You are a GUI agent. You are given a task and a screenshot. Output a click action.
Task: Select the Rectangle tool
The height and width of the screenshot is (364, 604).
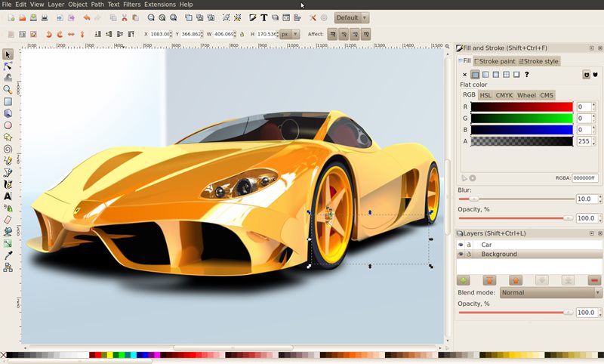8,101
